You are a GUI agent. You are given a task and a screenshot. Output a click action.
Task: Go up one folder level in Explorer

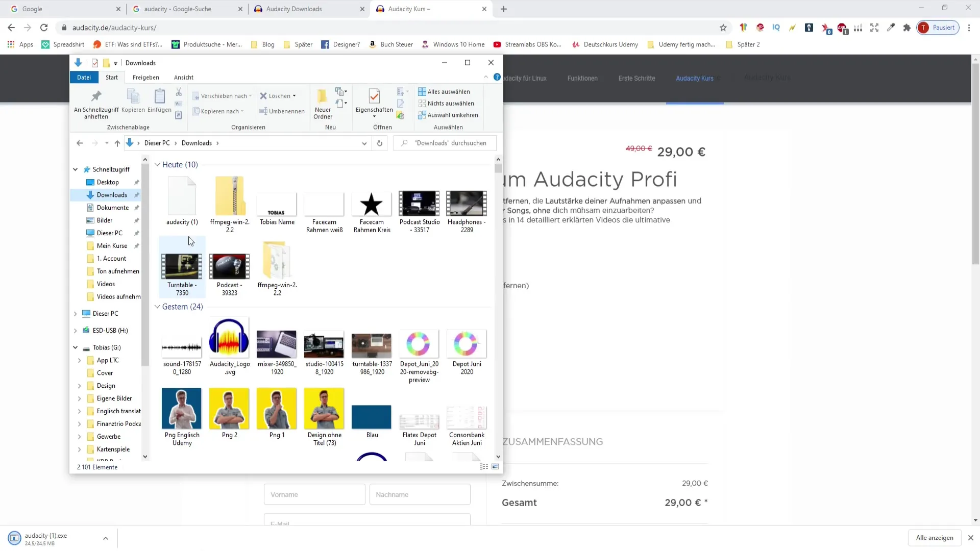[x=117, y=143]
